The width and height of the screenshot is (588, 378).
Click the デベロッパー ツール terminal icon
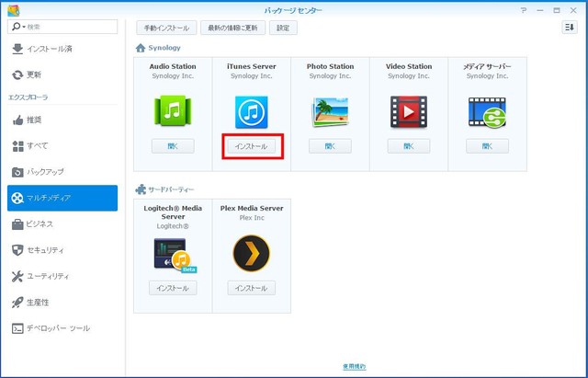click(17, 328)
